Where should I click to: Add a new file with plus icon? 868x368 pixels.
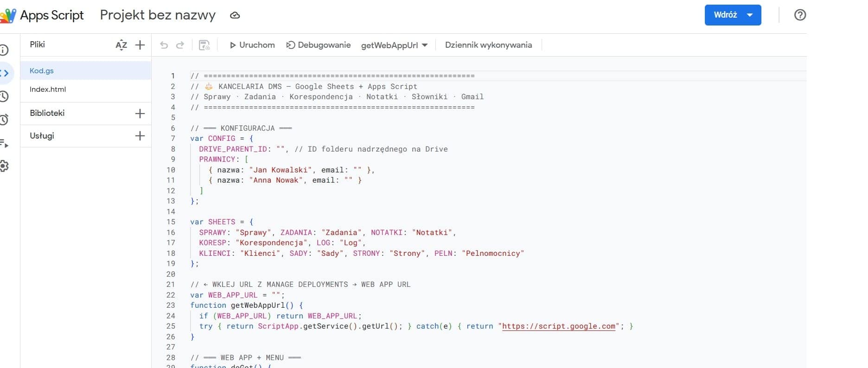point(140,45)
